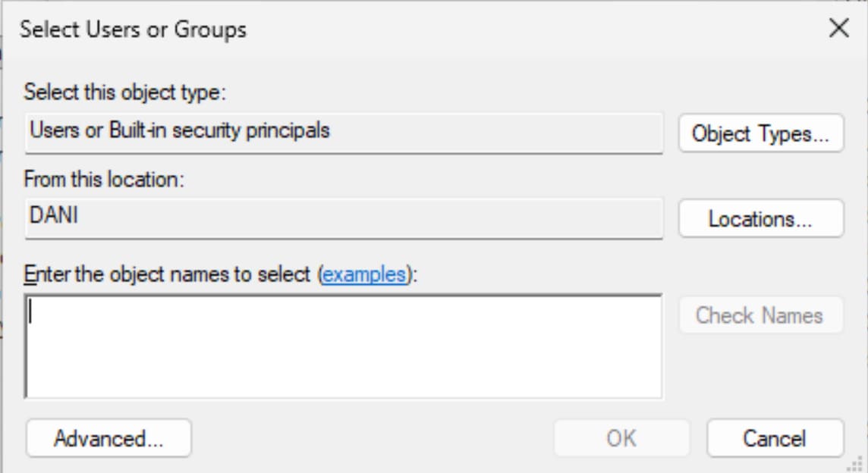Click the object type field showing Users
The width and height of the screenshot is (868, 473).
tap(344, 133)
